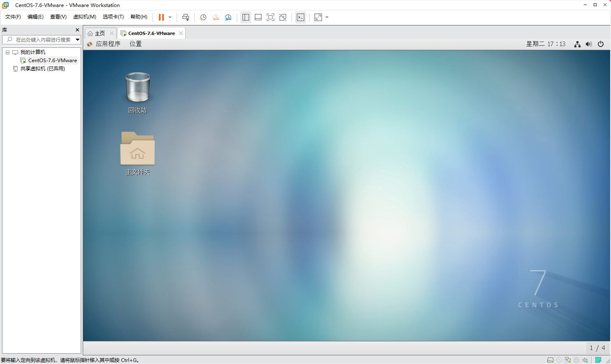Send Ctrl+Alt+Del to the virtual machine
The image size is (611, 364).
point(186,17)
